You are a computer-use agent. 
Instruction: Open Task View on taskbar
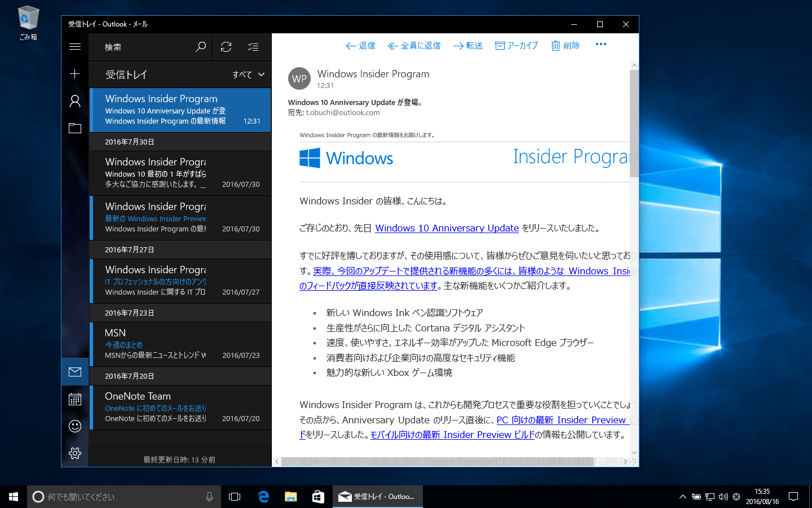tap(235, 497)
